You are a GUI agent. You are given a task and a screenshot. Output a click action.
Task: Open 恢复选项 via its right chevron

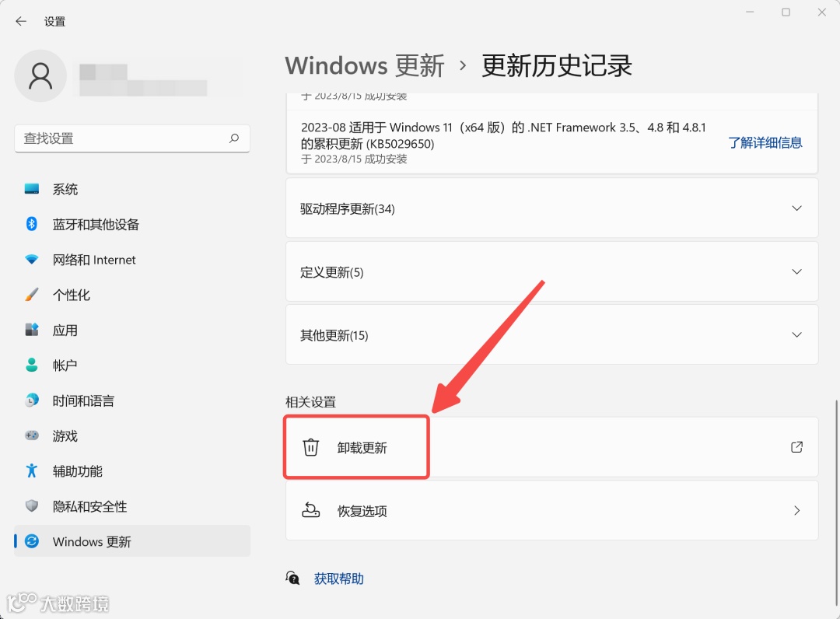point(796,510)
